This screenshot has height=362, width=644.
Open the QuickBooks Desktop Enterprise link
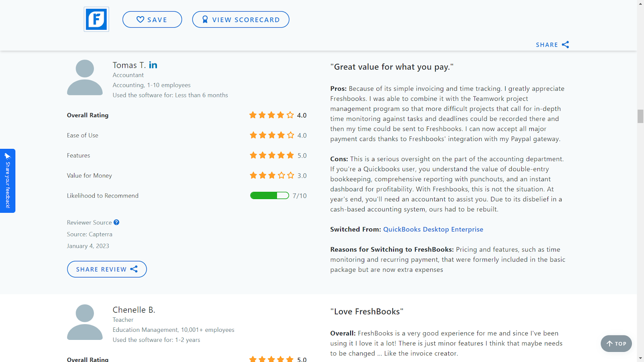coord(433,229)
